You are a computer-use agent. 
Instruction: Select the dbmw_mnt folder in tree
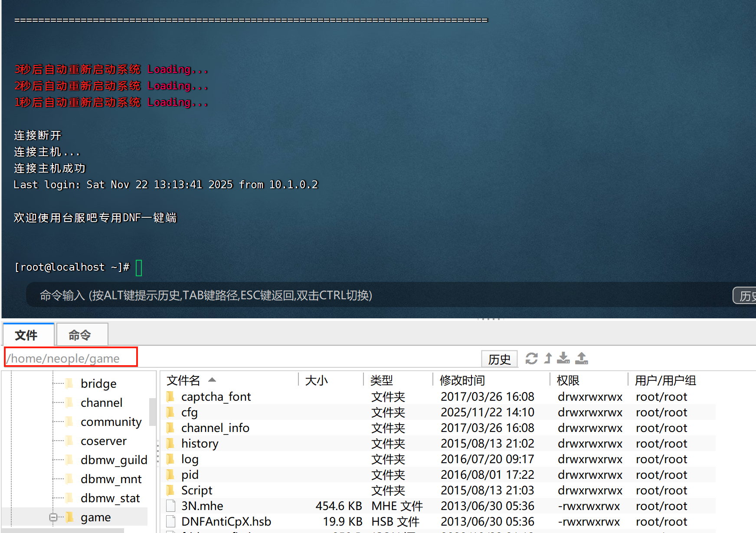click(111, 479)
